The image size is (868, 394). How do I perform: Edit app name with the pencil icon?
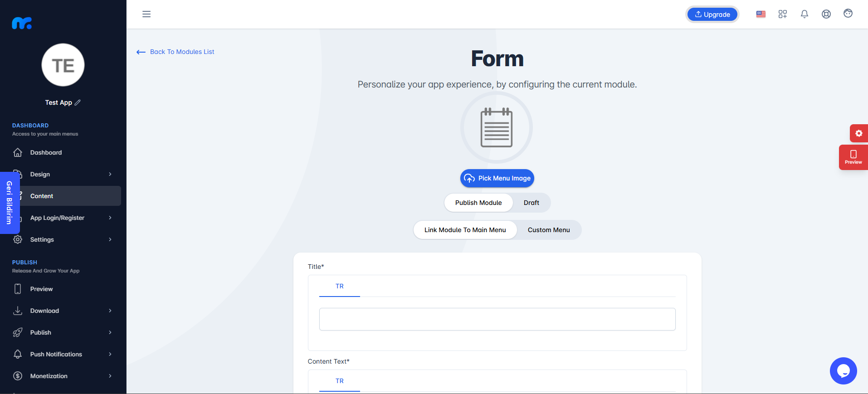[x=78, y=102]
